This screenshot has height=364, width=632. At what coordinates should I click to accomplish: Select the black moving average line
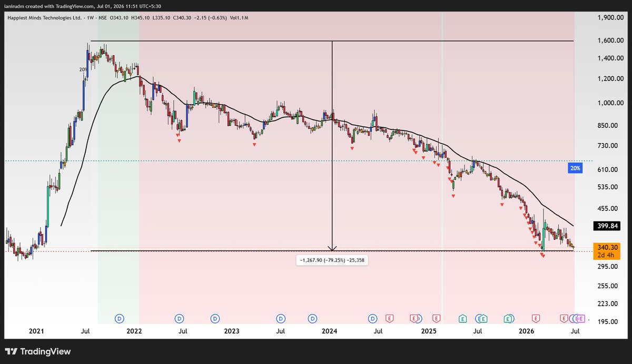tap(316, 120)
